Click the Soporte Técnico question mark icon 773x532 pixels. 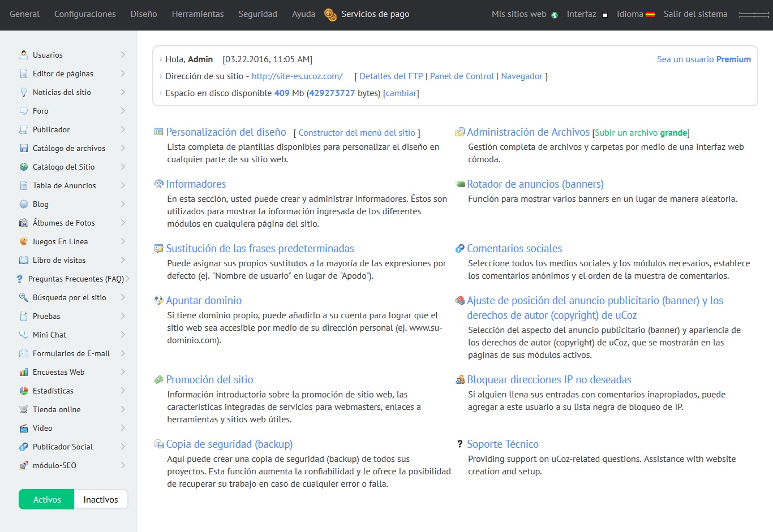pyautogui.click(x=459, y=444)
